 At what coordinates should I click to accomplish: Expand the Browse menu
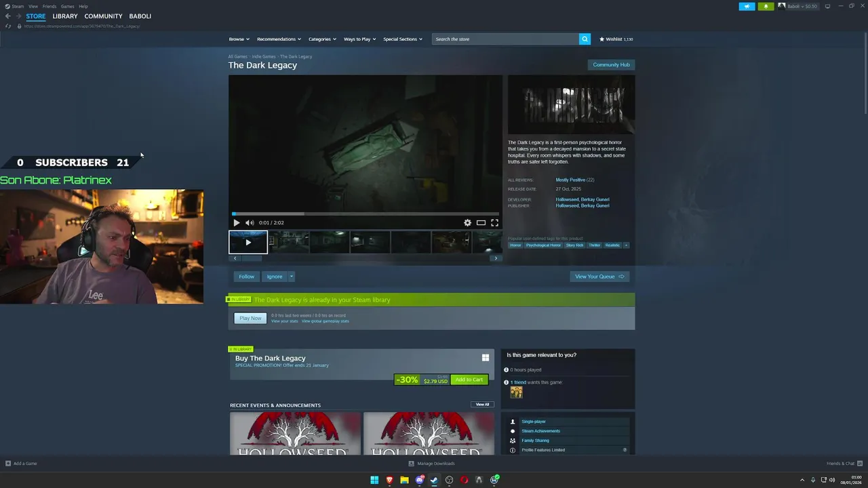tap(239, 39)
